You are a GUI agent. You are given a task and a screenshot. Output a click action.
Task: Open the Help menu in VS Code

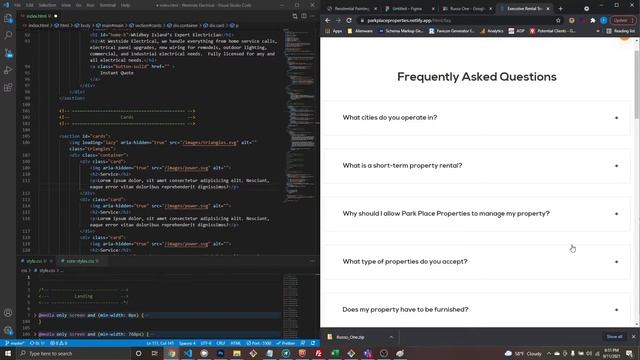click(x=125, y=5)
